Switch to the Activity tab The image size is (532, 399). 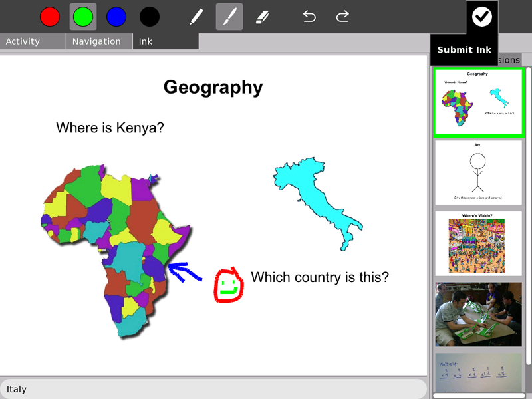33,41
